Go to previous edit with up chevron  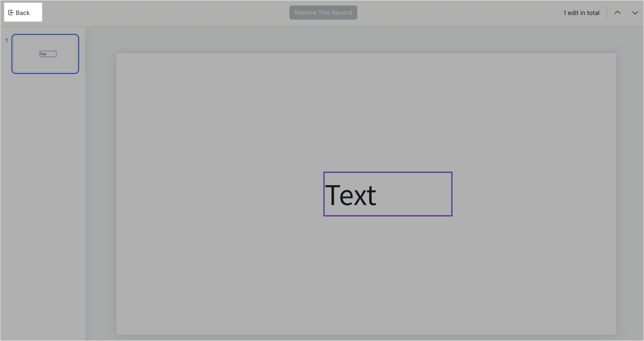(x=617, y=13)
